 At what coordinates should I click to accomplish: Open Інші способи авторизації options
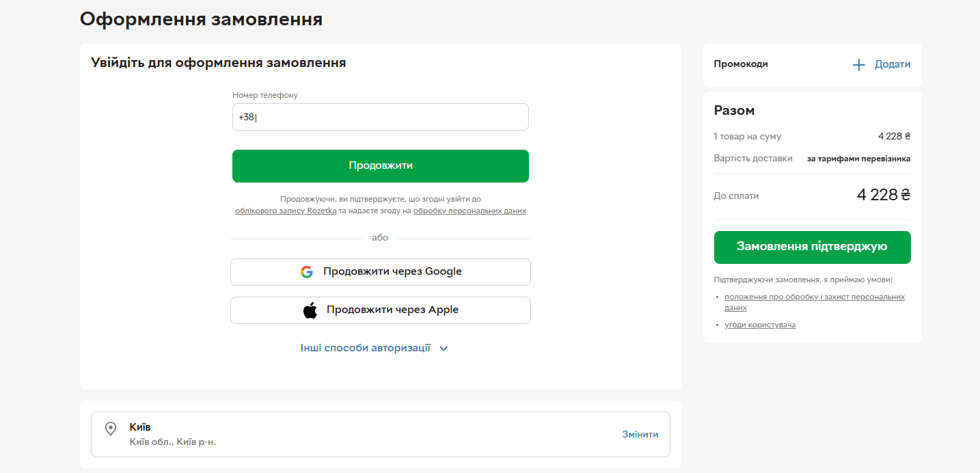[366, 348]
